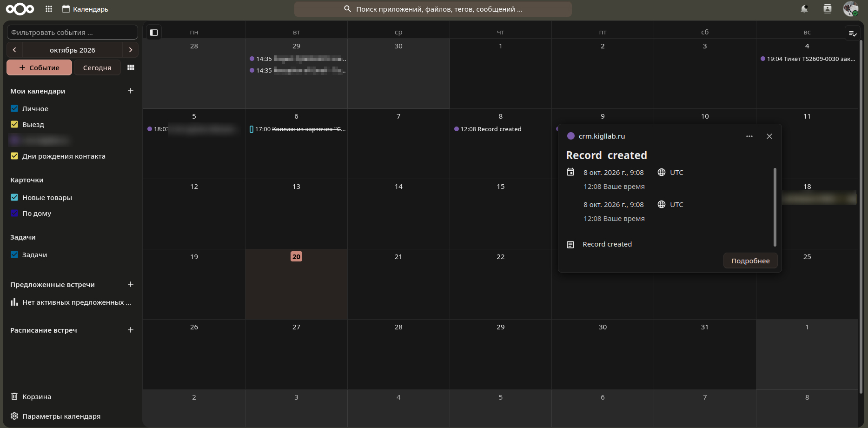
Task: Open the notifications bell
Action: coord(804,9)
